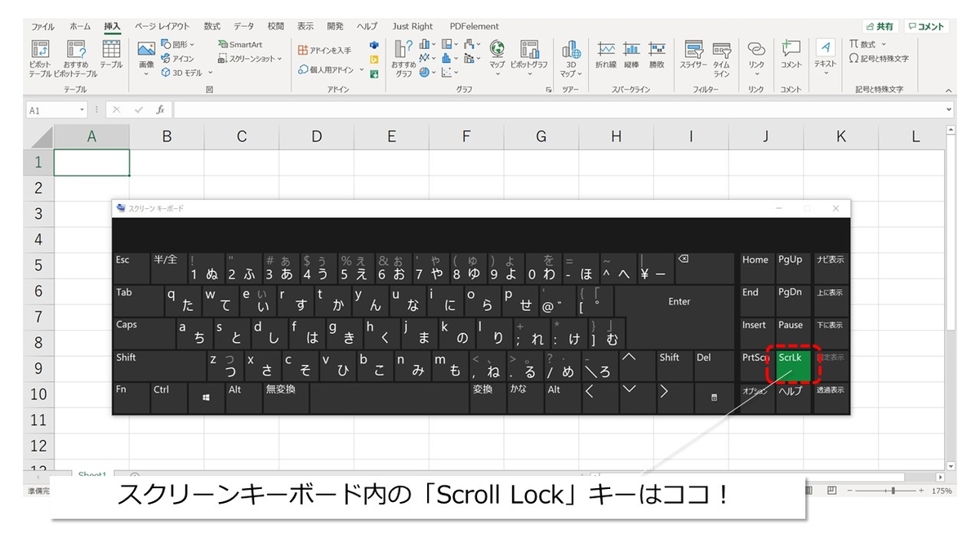Image resolution: width=980 pixels, height=551 pixels.
Task: Click the Enter key on on-screen keyboard
Action: [679, 301]
